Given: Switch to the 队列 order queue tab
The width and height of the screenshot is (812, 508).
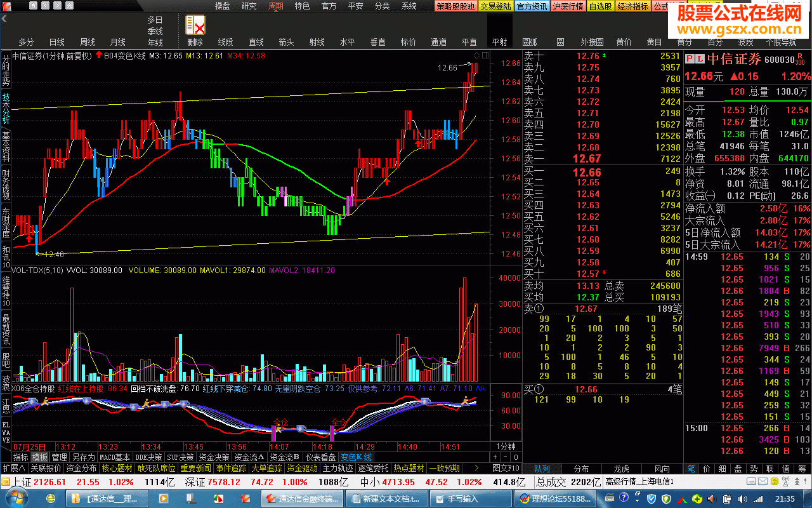Looking at the screenshot, I should 542,469.
